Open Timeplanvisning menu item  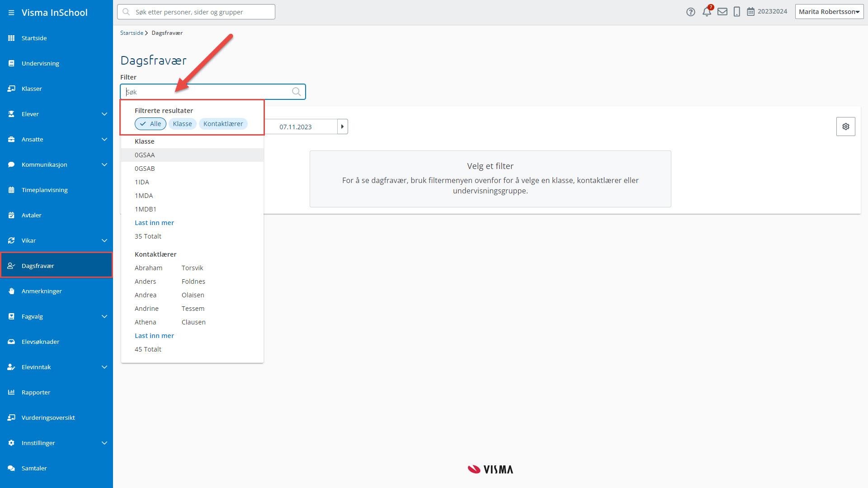(x=57, y=190)
